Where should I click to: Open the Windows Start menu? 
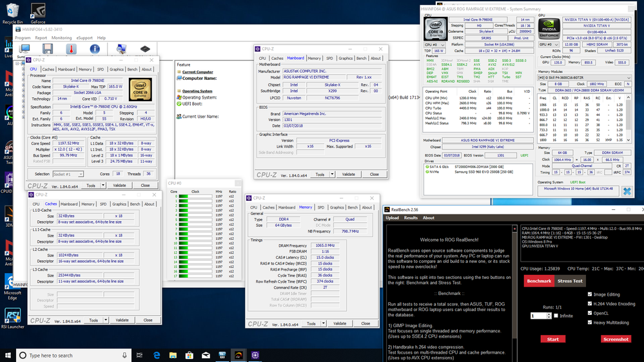point(8,356)
